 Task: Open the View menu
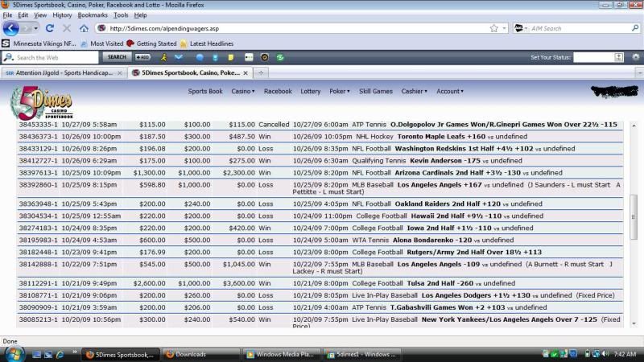40,14
